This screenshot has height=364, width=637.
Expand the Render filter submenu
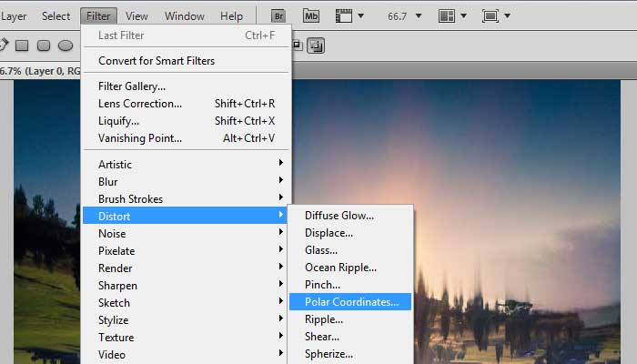(186, 268)
